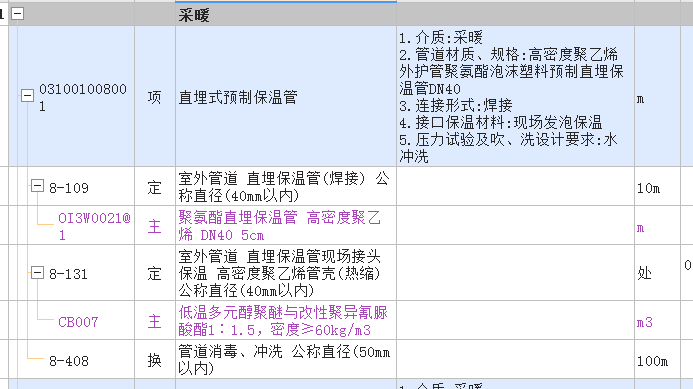Image resolution: width=693 pixels, height=389 pixels.
Task: Click 主 type cell for OI3W0021@1
Action: point(155,225)
